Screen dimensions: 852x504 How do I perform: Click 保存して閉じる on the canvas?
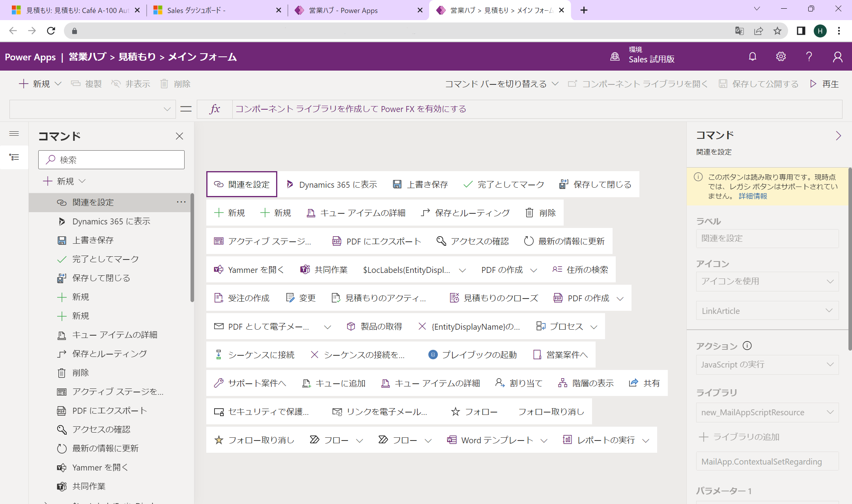click(x=595, y=184)
